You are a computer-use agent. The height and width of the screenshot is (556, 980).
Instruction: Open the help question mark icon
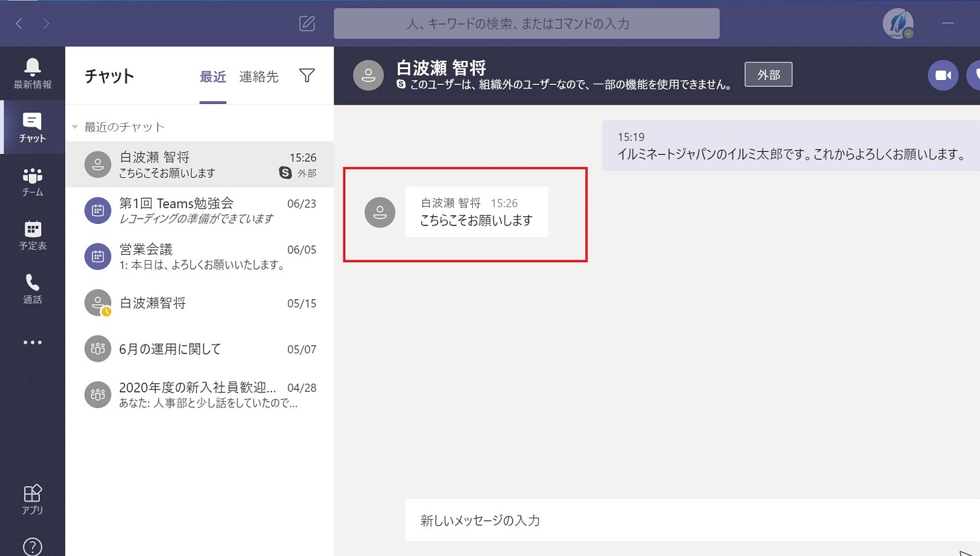(x=32, y=546)
